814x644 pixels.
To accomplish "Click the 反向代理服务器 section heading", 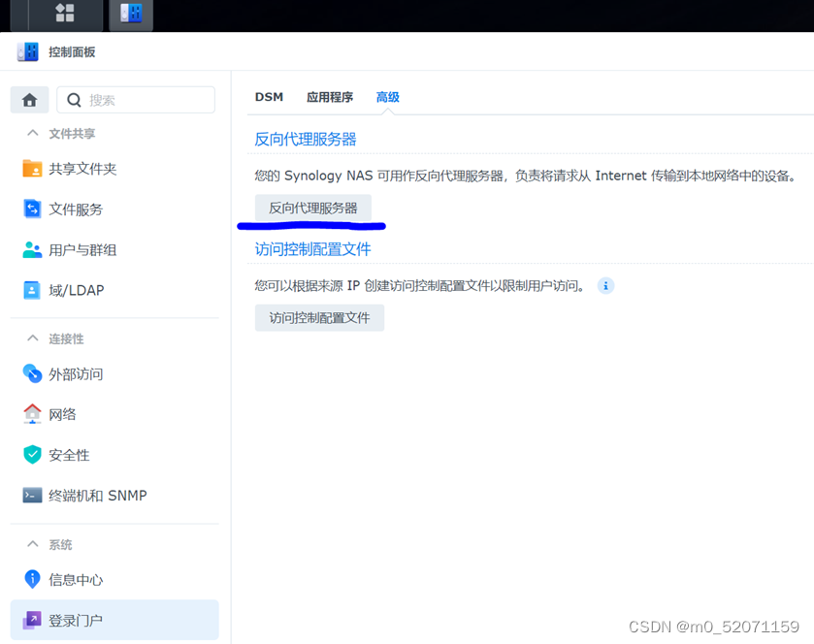I will pos(306,139).
